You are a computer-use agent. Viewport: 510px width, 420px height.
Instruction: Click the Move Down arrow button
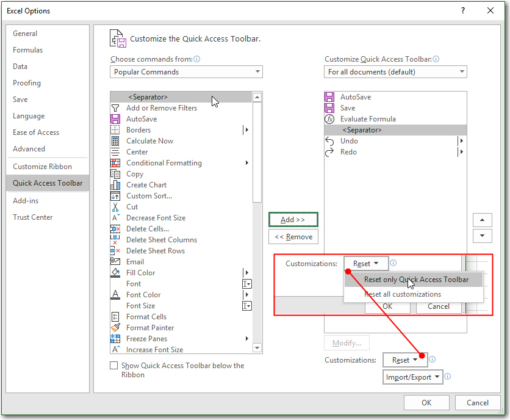click(x=482, y=236)
